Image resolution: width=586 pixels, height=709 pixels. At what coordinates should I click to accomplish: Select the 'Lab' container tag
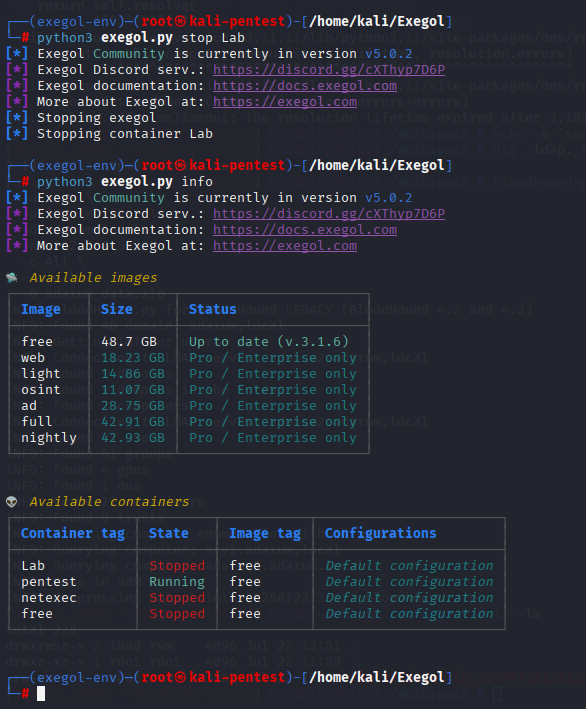tap(33, 566)
